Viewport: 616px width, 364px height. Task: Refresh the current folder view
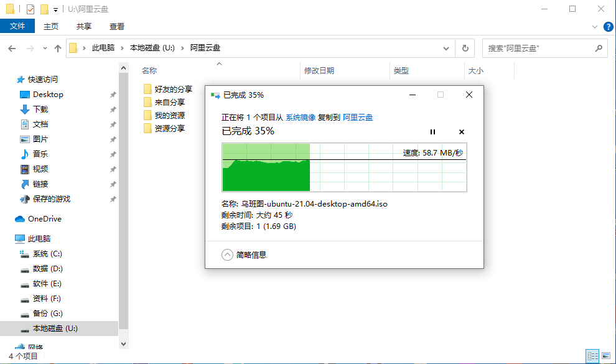click(465, 48)
